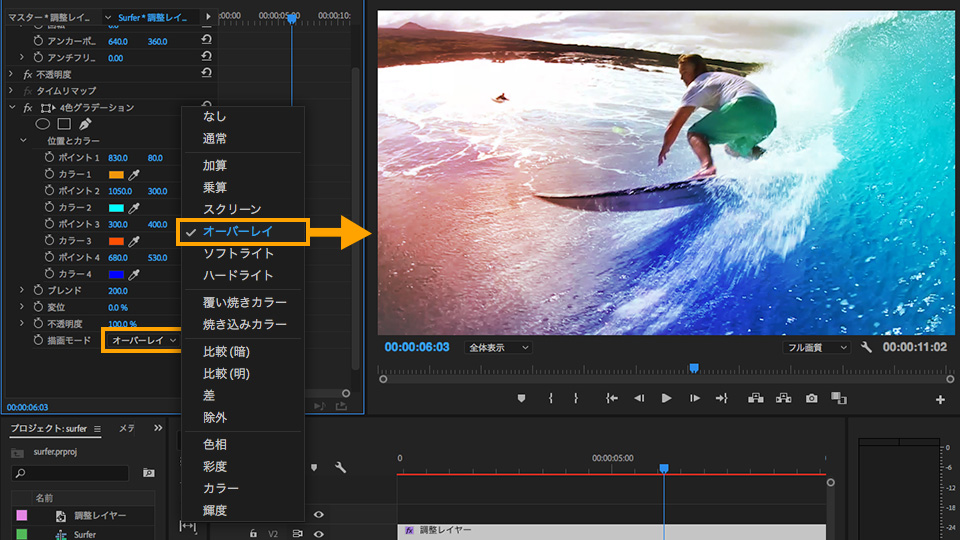Toggle the 4色グラデーション fx effect on or off
960x540 pixels.
[x=28, y=108]
